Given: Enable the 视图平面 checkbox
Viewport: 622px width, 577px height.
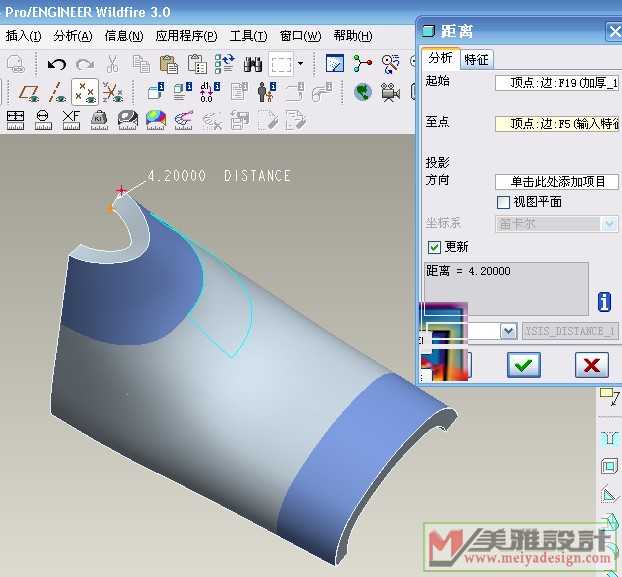Looking at the screenshot, I should [x=503, y=202].
